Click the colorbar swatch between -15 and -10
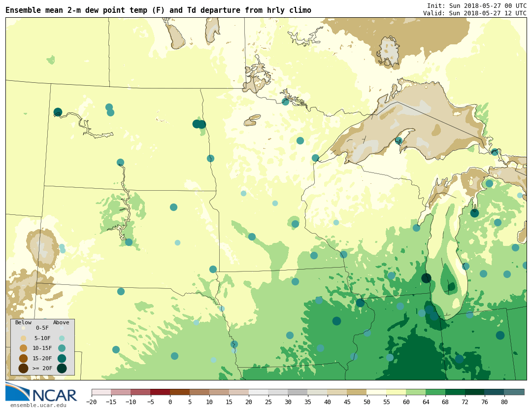Image resolution: width=532 pixels, height=411 pixels. [121, 392]
